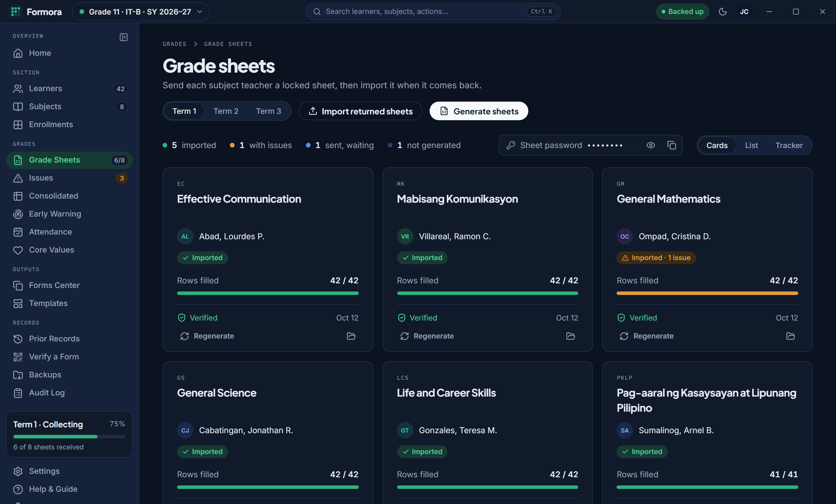
Task: Collapse the sidebar panel icon
Action: [123, 37]
